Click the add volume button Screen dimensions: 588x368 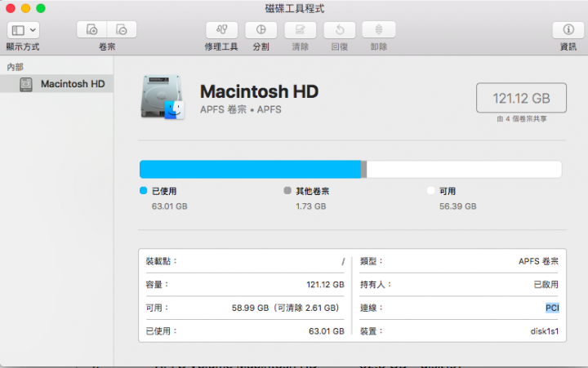tap(91, 29)
